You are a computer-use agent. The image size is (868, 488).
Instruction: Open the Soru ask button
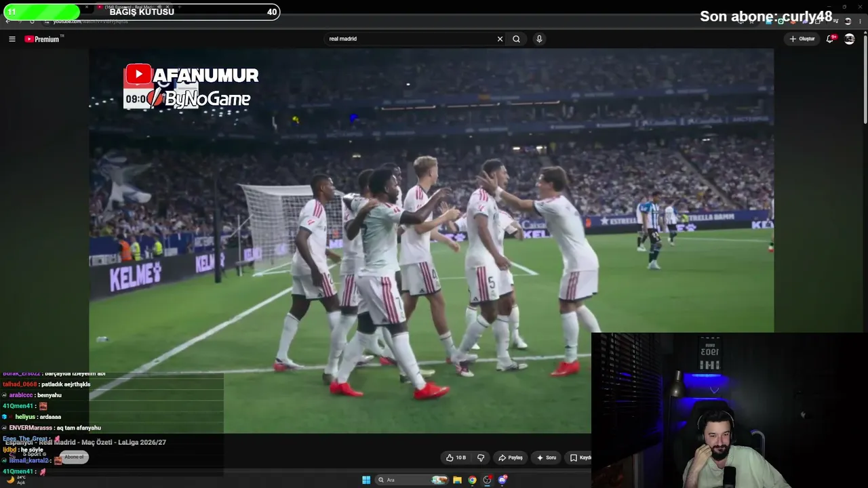546,457
